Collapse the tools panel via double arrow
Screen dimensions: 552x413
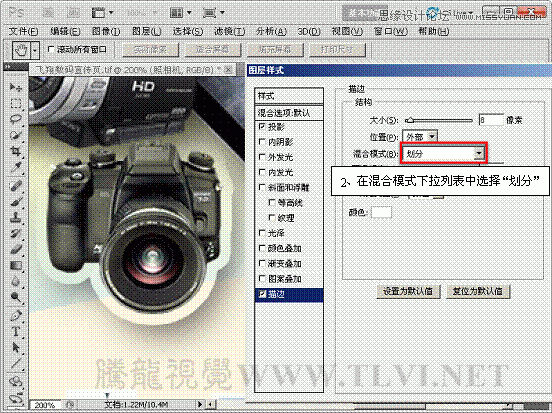(8, 66)
